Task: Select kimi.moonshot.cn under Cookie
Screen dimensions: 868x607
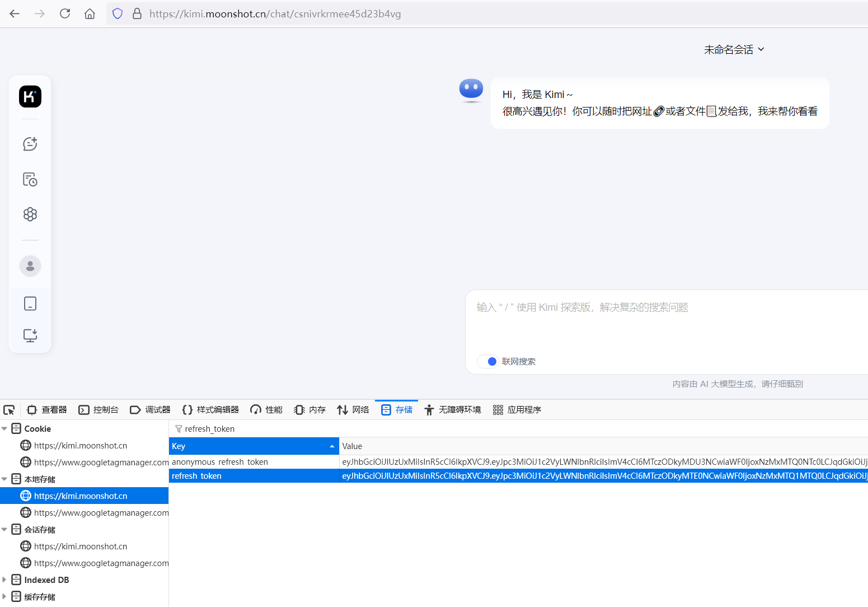Action: coord(81,446)
